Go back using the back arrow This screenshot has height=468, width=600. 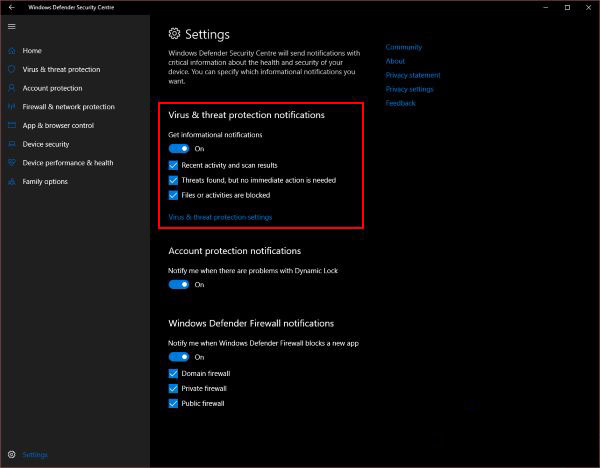click(11, 7)
